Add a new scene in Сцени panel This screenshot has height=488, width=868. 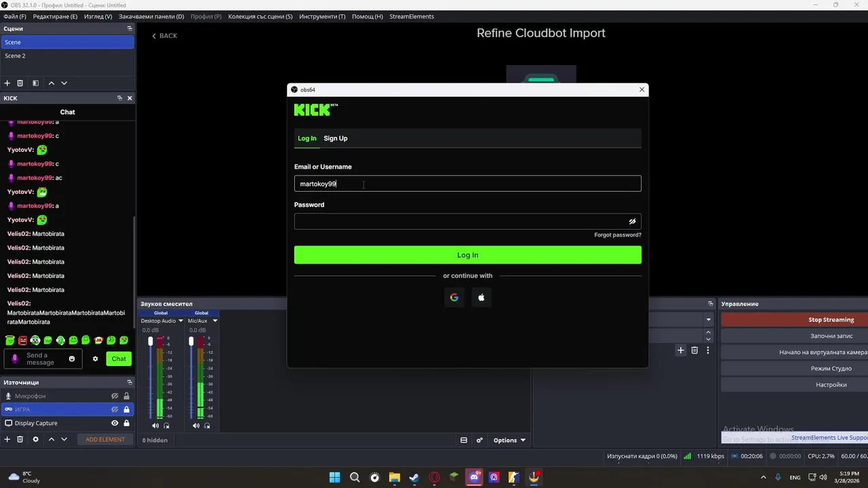pyautogui.click(x=7, y=83)
